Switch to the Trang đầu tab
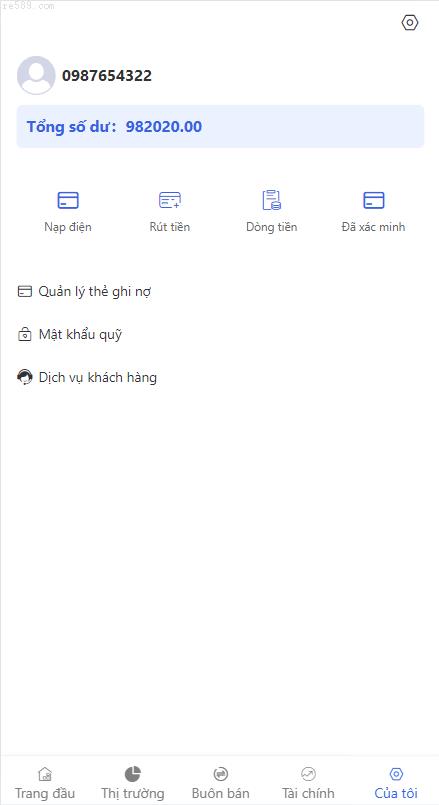 45,782
